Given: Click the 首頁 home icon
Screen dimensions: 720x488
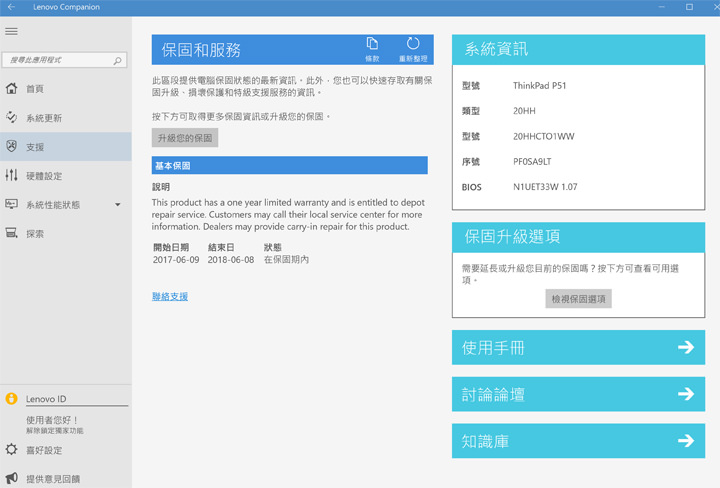Looking at the screenshot, I should click(12, 89).
